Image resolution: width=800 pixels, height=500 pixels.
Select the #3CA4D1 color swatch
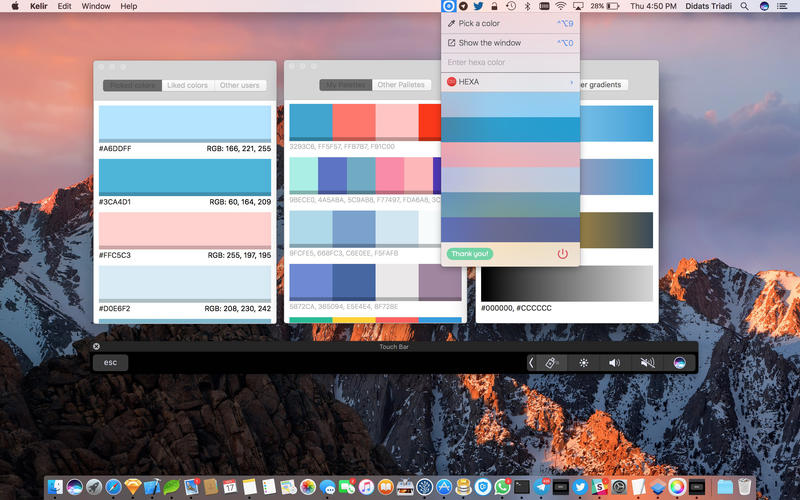tap(185, 177)
